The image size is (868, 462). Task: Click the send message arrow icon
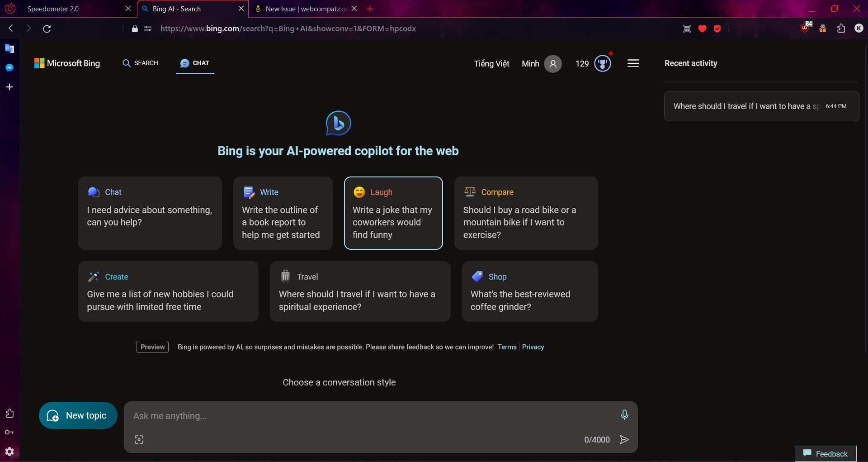[x=624, y=439]
